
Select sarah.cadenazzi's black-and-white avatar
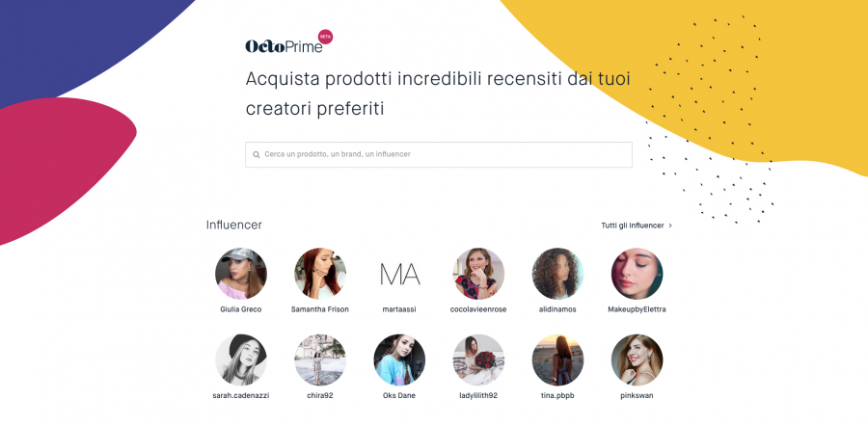point(241,359)
